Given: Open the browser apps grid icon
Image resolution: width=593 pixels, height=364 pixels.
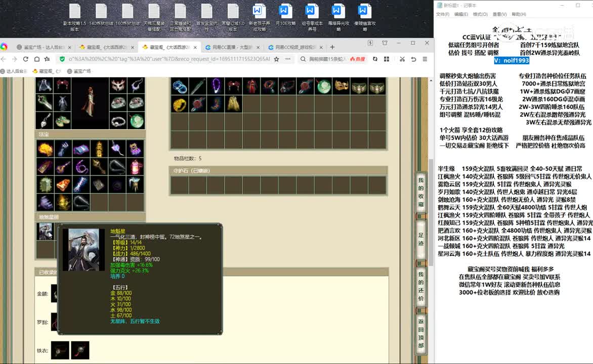Looking at the screenshot, I should [387, 59].
